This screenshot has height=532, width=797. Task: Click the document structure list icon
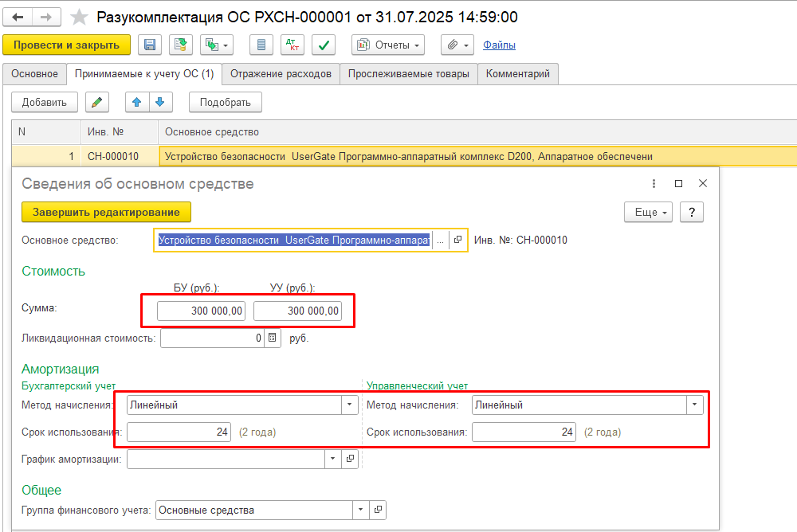pyautogui.click(x=261, y=45)
